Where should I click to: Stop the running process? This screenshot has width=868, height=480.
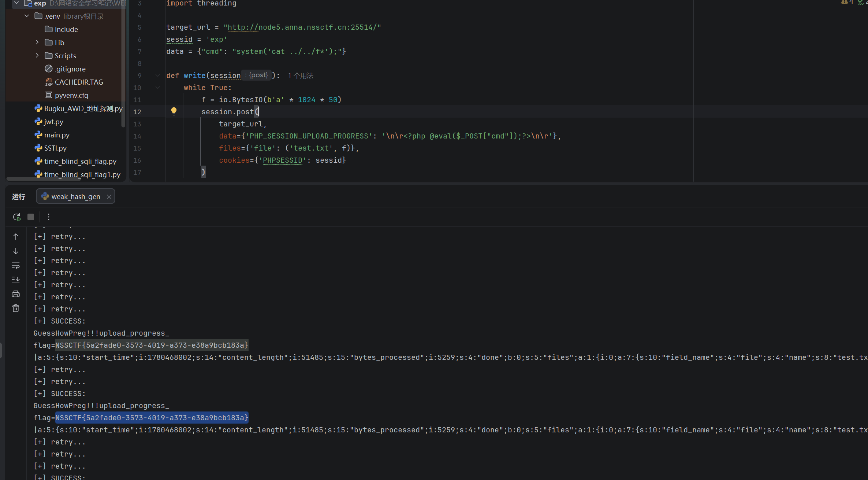click(x=31, y=217)
